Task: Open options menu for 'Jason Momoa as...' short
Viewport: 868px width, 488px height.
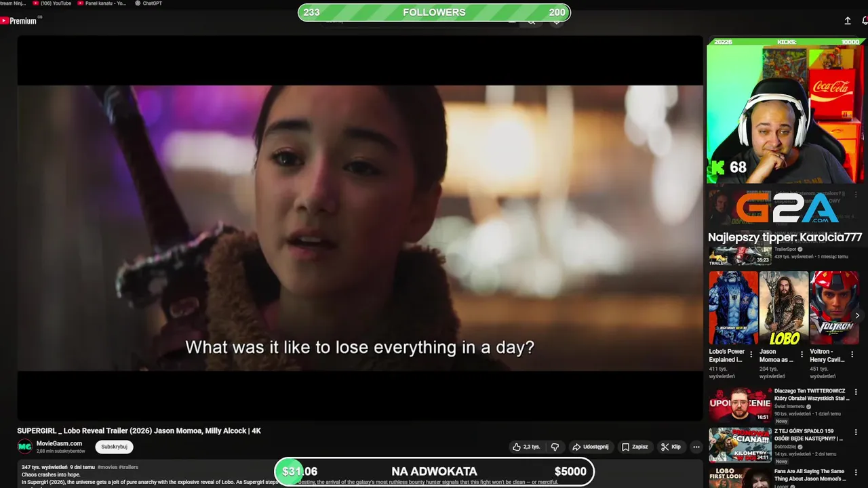Action: click(802, 354)
